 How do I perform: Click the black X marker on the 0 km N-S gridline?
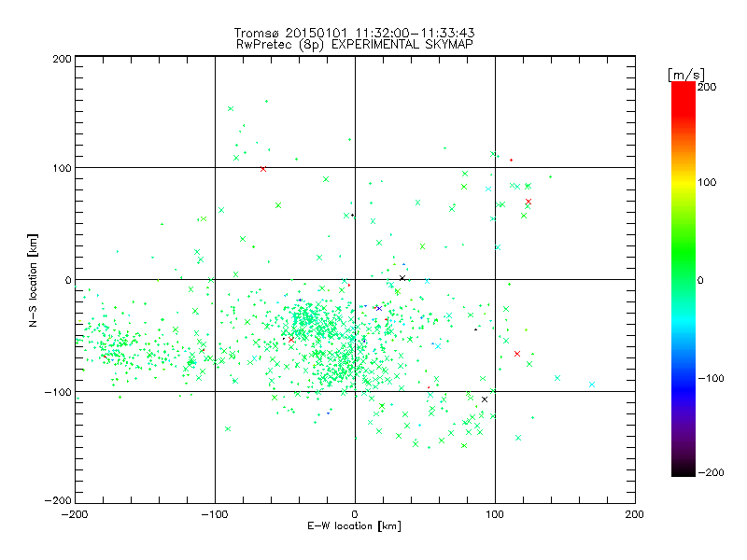(402, 278)
